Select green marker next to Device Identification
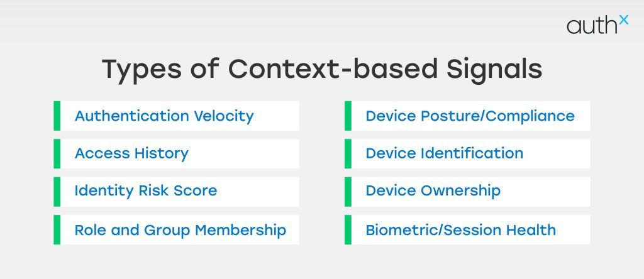The height and width of the screenshot is (279, 644). 348,154
